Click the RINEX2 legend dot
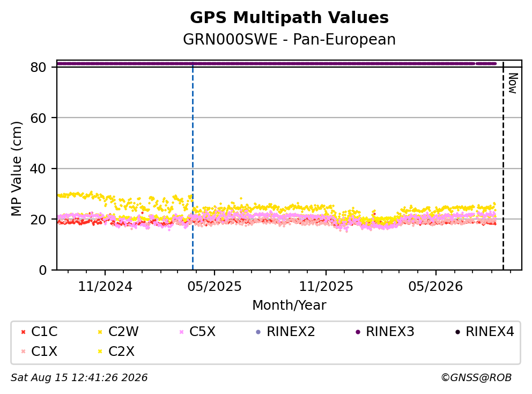The height and width of the screenshot is (394, 532). (x=258, y=332)
